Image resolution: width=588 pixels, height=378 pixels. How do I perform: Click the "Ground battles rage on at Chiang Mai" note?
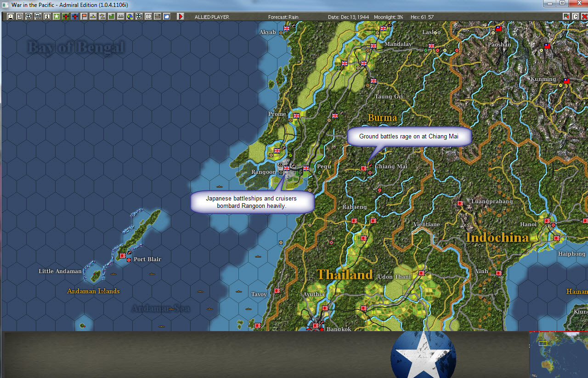409,137
